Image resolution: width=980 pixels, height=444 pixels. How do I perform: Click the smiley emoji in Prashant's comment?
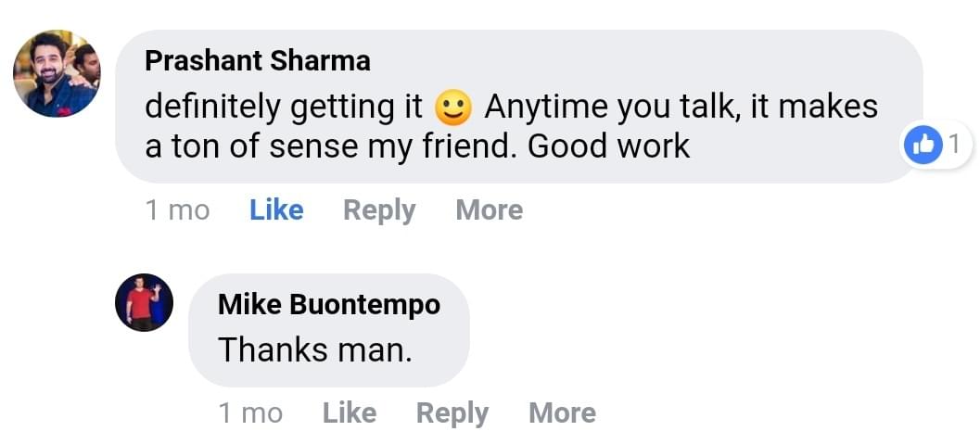(453, 108)
